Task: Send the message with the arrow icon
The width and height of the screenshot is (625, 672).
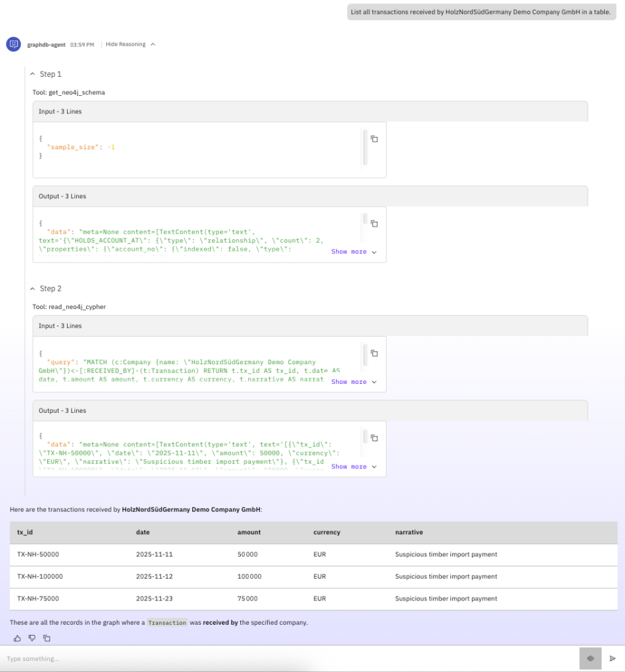Action: [613, 658]
